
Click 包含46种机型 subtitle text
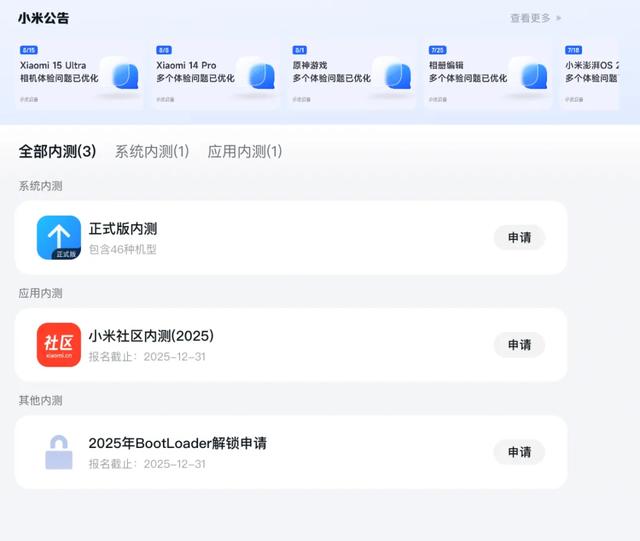tap(123, 249)
